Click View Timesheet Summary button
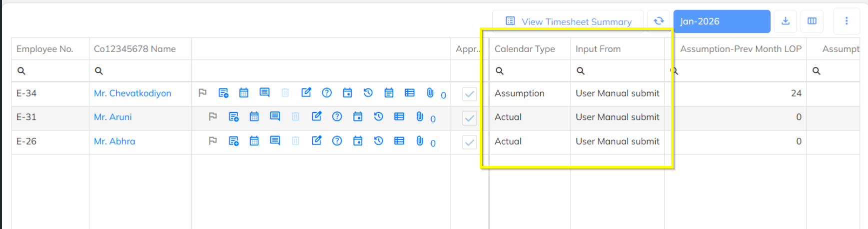The image size is (868, 229). (569, 21)
